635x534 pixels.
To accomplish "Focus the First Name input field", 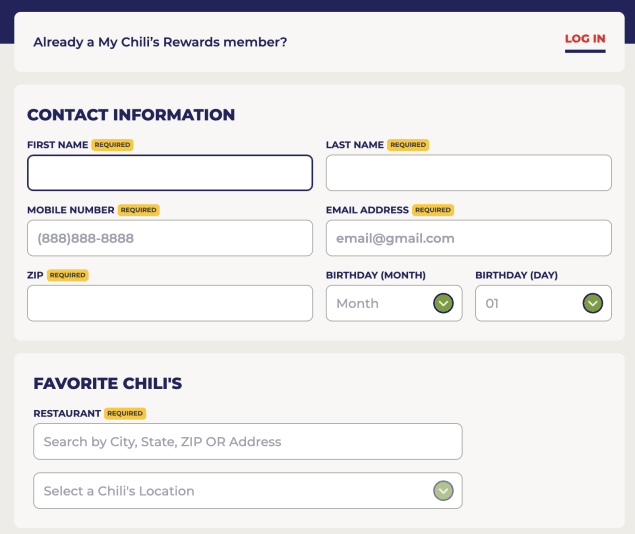I will (x=170, y=173).
